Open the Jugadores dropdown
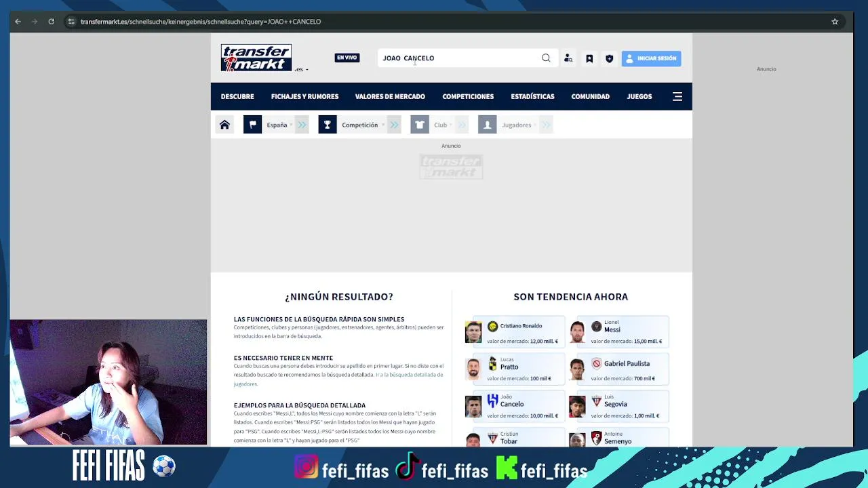This screenshot has height=488, width=868. tap(519, 125)
